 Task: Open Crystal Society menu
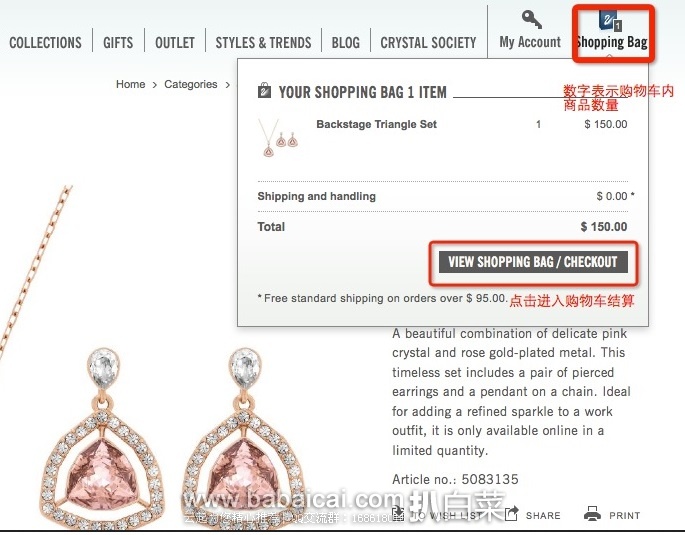coord(428,43)
